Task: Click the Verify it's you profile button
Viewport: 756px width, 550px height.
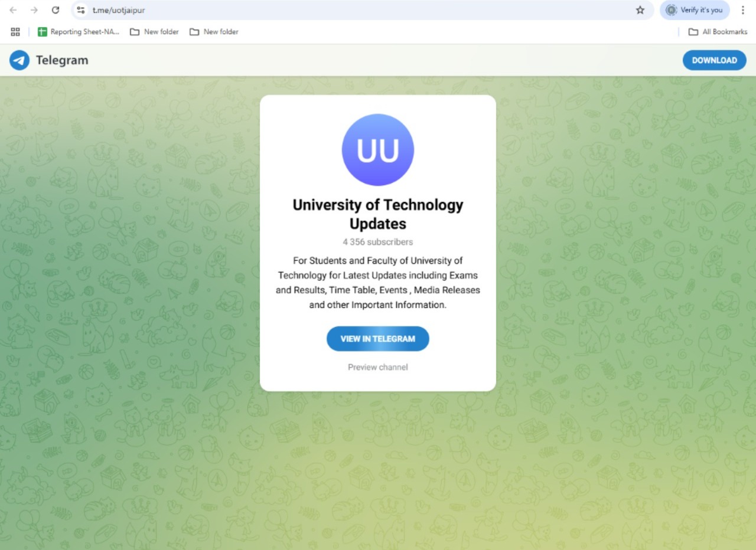Action: [x=695, y=10]
